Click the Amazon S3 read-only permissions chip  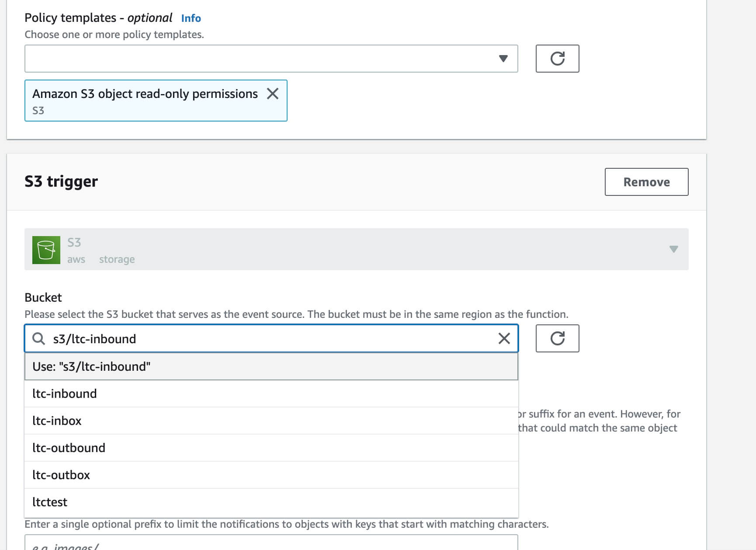156,101
